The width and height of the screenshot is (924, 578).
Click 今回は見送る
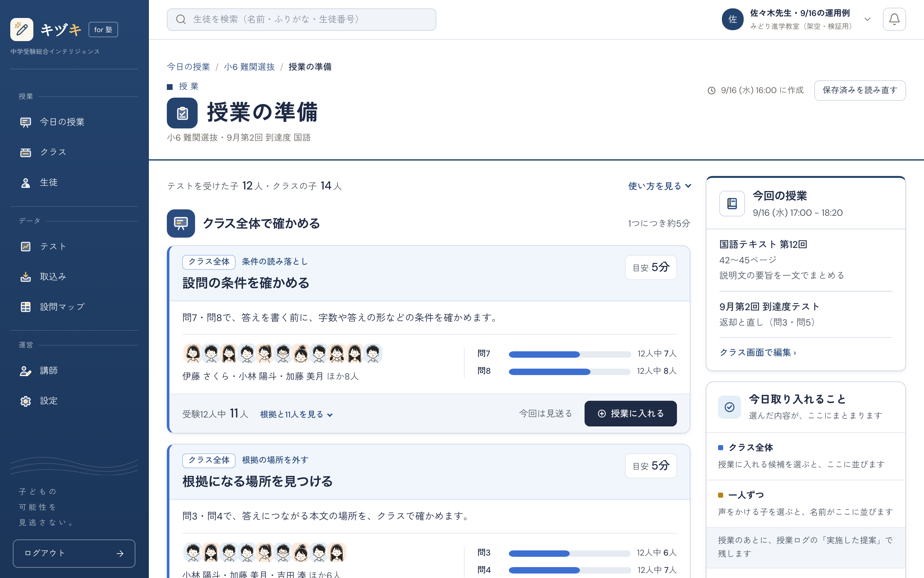tap(545, 414)
